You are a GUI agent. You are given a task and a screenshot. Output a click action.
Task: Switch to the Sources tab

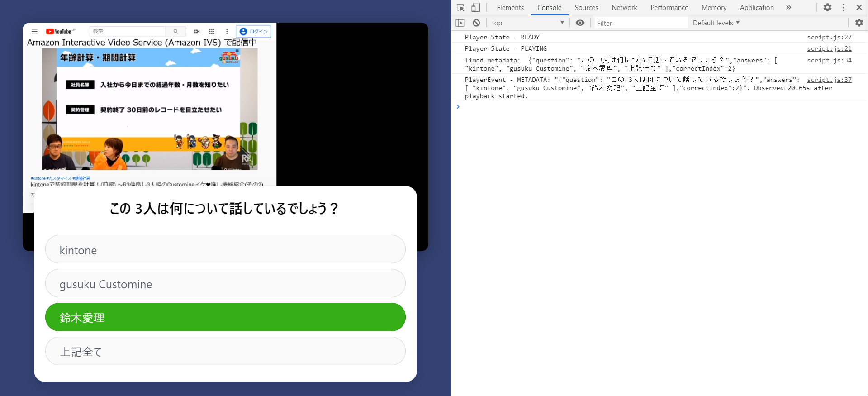pyautogui.click(x=586, y=8)
